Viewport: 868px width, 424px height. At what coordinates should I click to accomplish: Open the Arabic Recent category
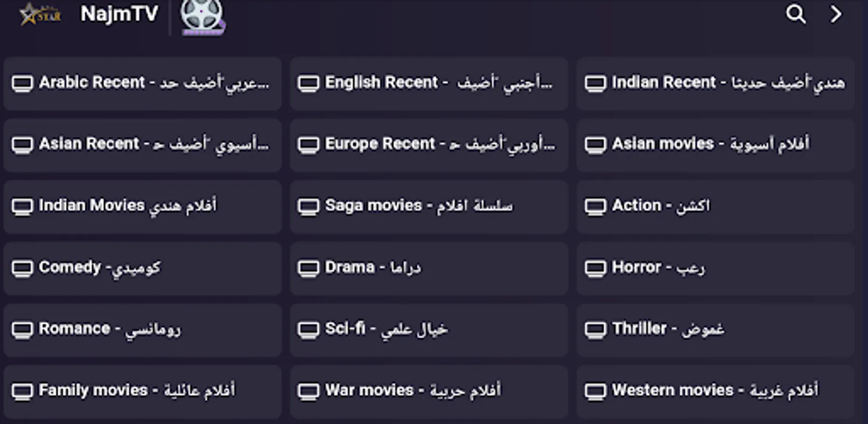point(143,83)
